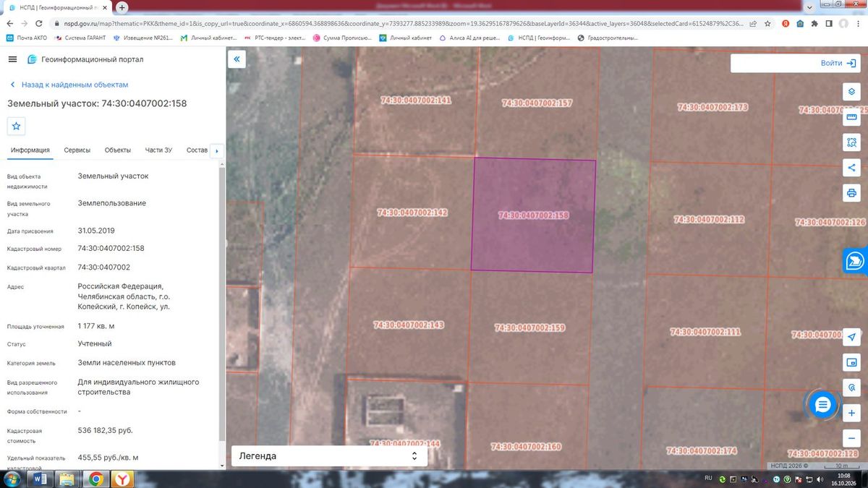Viewport: 868px width, 488px height.
Task: Open Microsoft Word from the taskbar
Action: click(41, 479)
